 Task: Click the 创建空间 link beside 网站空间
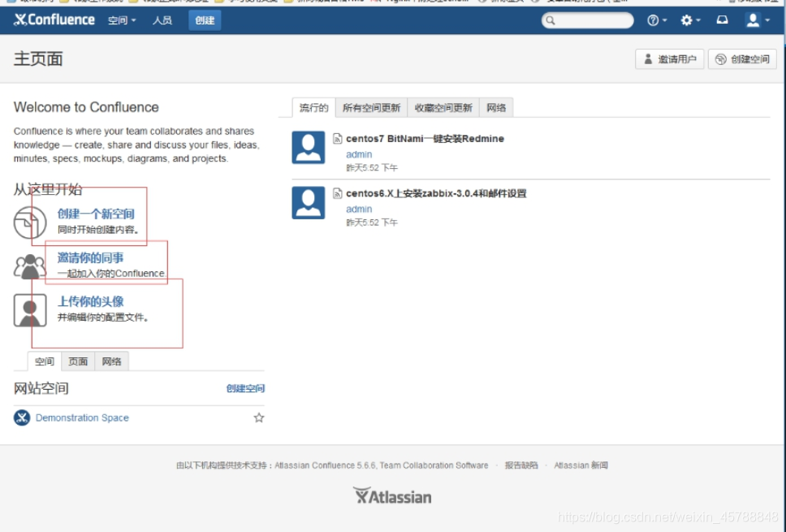[245, 388]
